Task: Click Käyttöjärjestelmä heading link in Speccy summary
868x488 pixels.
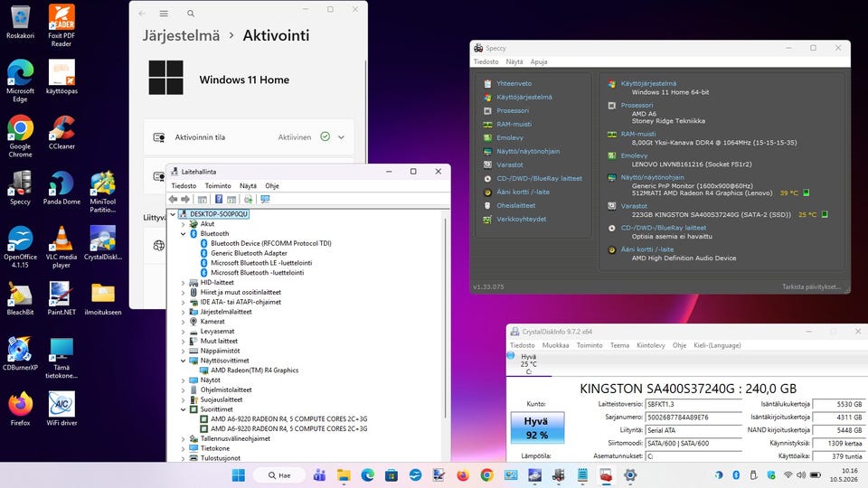Action: coord(648,83)
